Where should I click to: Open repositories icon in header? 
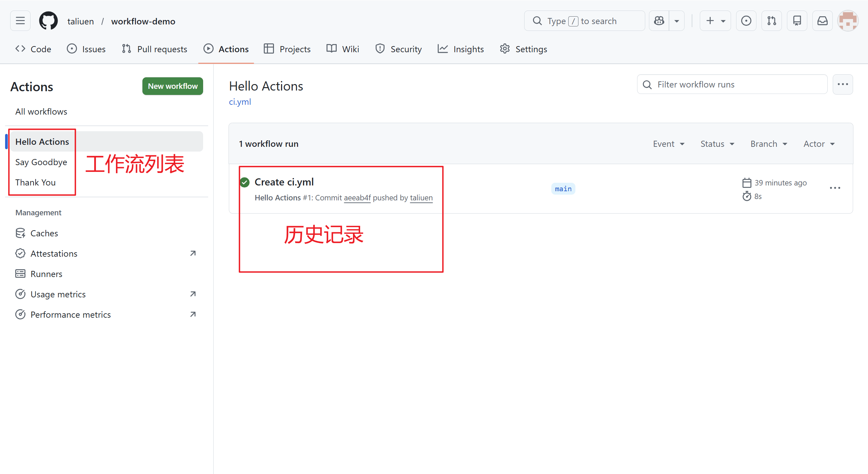point(797,21)
